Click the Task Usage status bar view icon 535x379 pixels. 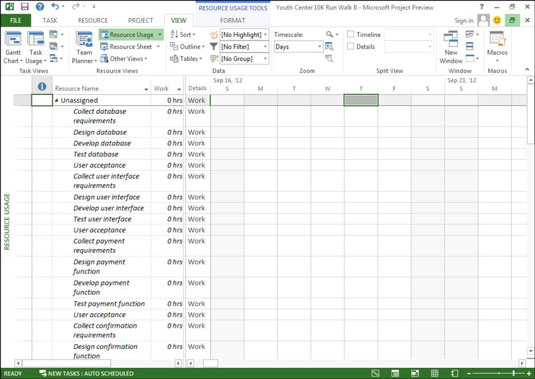[395, 374]
